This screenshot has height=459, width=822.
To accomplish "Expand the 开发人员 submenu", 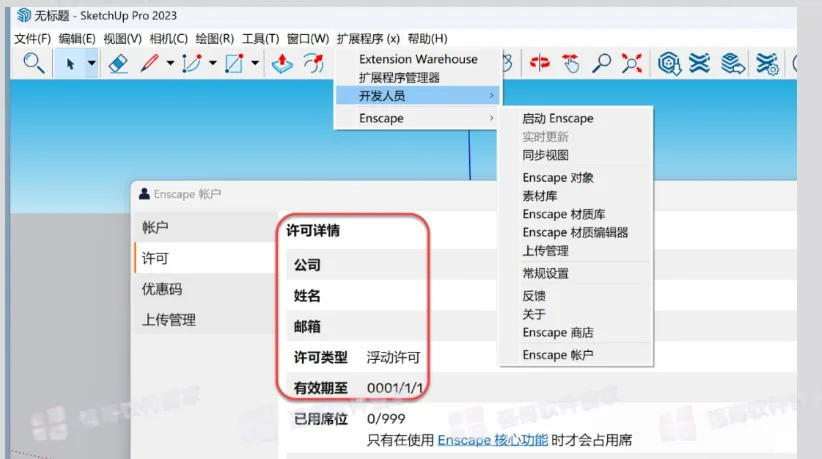I will [418, 96].
